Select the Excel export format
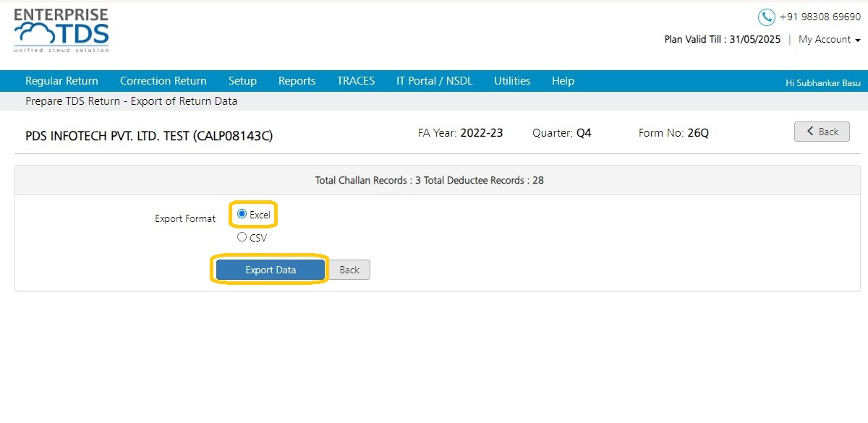The height and width of the screenshot is (423, 868). click(242, 214)
